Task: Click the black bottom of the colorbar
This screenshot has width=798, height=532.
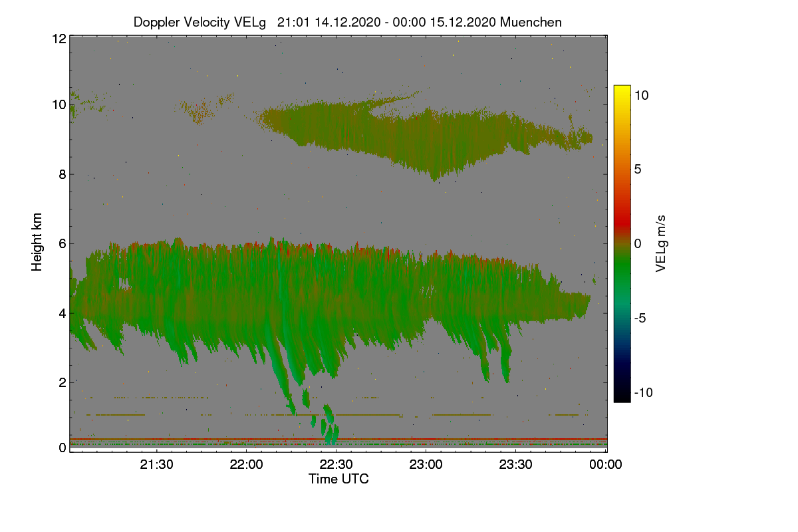Action: coord(622,398)
